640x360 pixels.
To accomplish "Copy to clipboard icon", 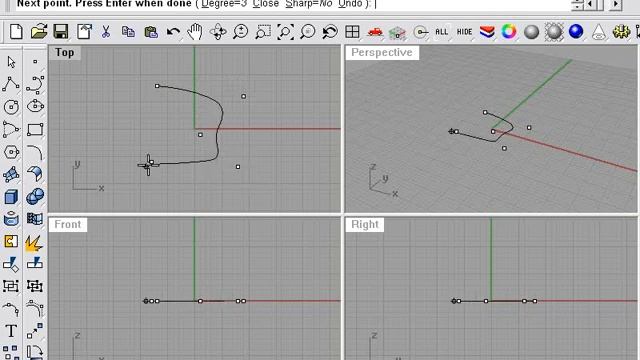I will pyautogui.click(x=128, y=32).
